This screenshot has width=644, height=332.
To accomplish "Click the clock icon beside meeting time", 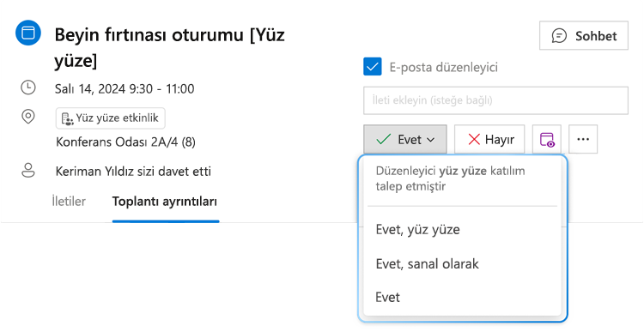I will 28,88.
